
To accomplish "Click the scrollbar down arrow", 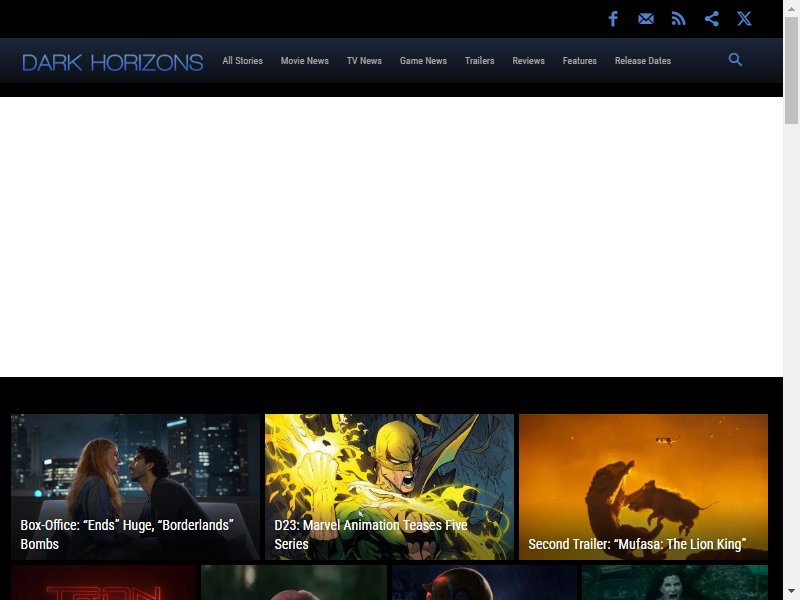I will [x=791, y=592].
